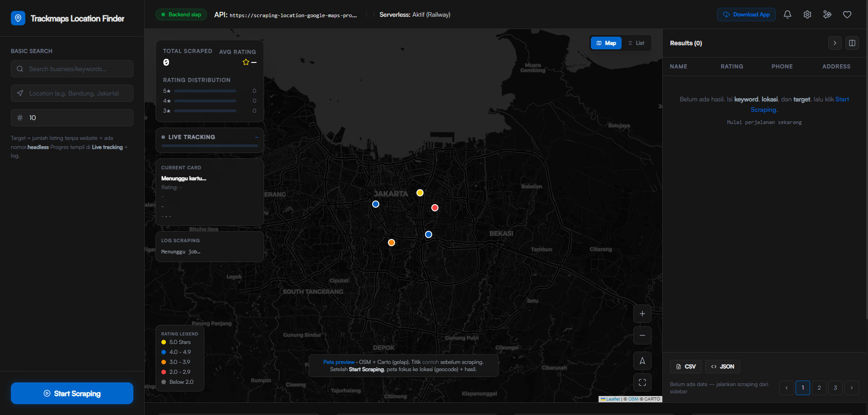Viewport: 868px width, 415px height.
Task: Click the Download App button
Action: tap(746, 14)
